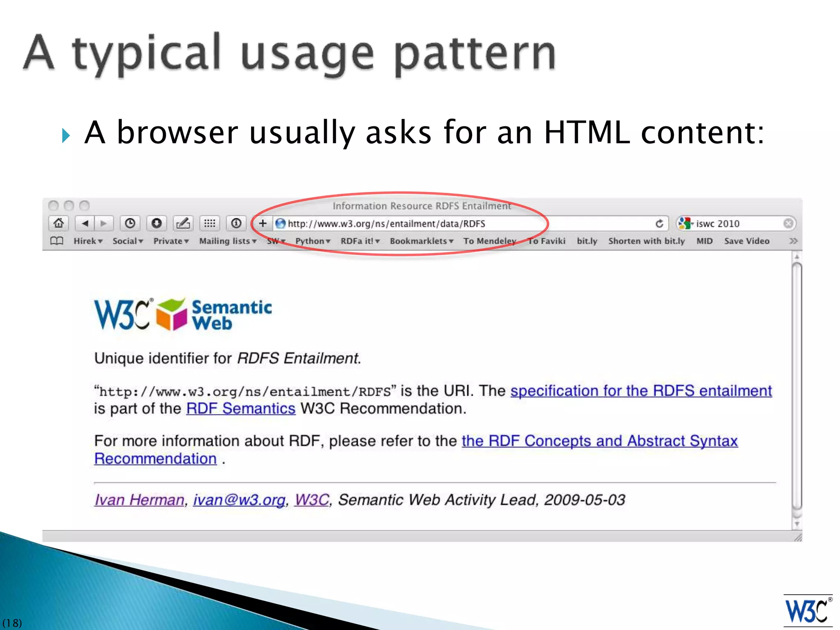This screenshot has height=630, width=840.
Task: Navigate forward with the right arrow
Action: [103, 223]
